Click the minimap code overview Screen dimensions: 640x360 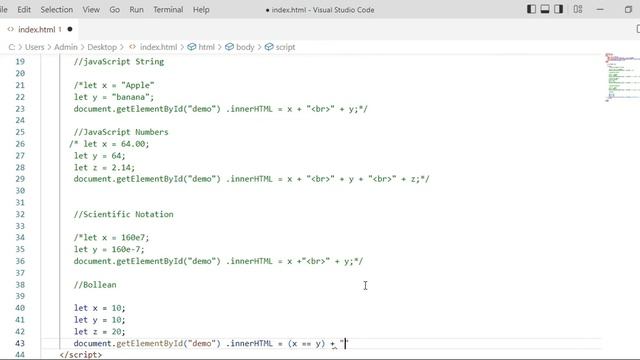(x=621, y=77)
